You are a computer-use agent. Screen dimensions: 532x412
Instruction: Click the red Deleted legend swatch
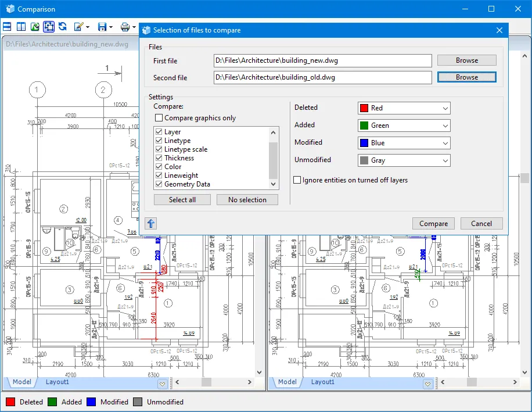10,402
